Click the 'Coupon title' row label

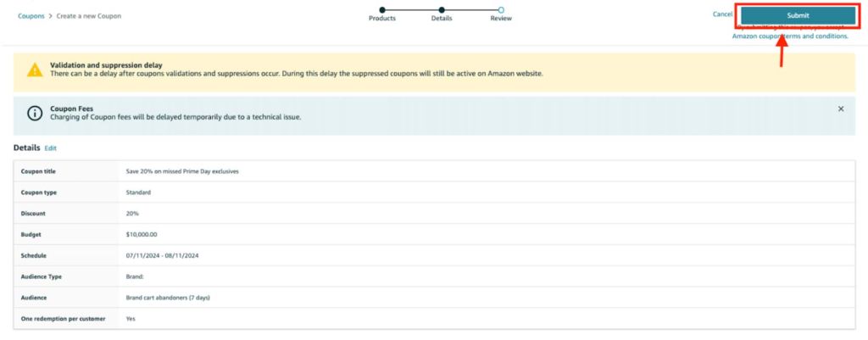[x=38, y=171]
